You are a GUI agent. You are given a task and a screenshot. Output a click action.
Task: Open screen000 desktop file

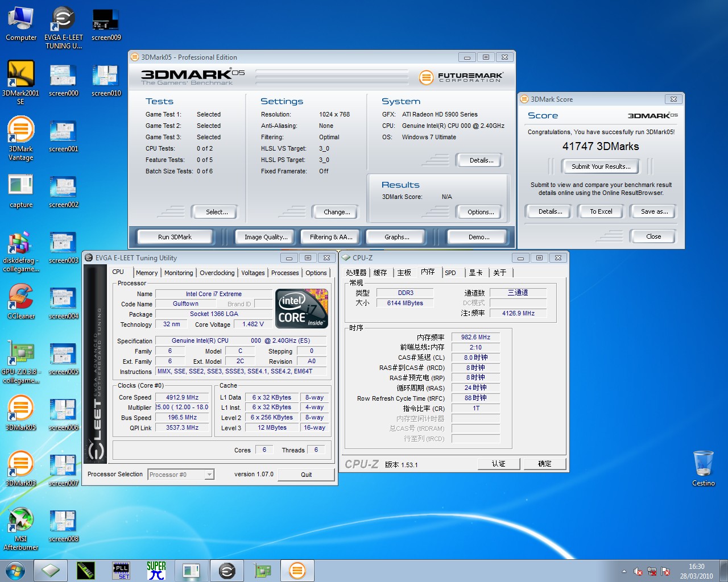tap(63, 80)
